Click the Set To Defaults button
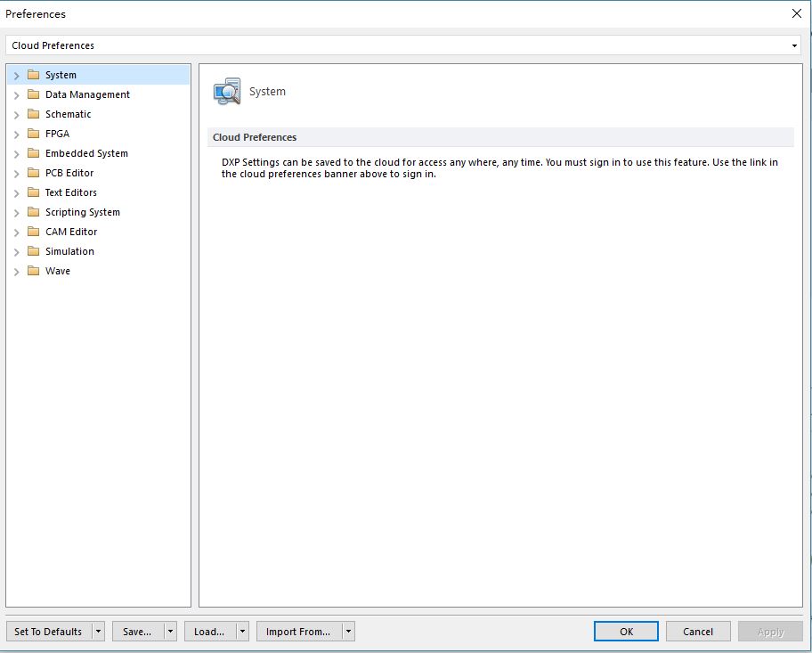Image resolution: width=812 pixels, height=653 pixels. (49, 632)
